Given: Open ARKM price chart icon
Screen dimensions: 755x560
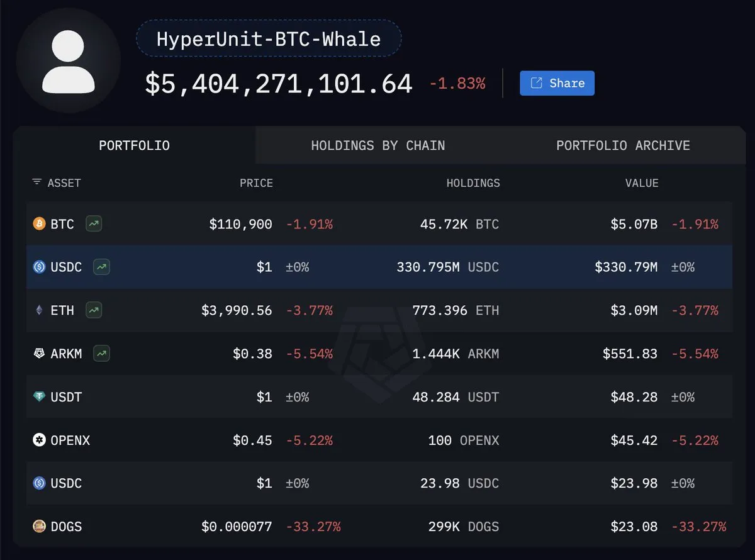Looking at the screenshot, I should pyautogui.click(x=101, y=354).
